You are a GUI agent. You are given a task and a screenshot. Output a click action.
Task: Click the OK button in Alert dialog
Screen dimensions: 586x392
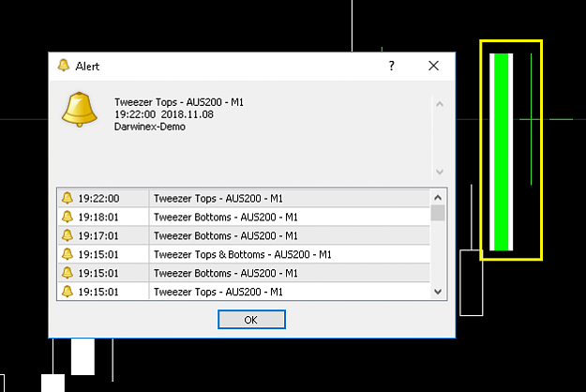point(251,320)
